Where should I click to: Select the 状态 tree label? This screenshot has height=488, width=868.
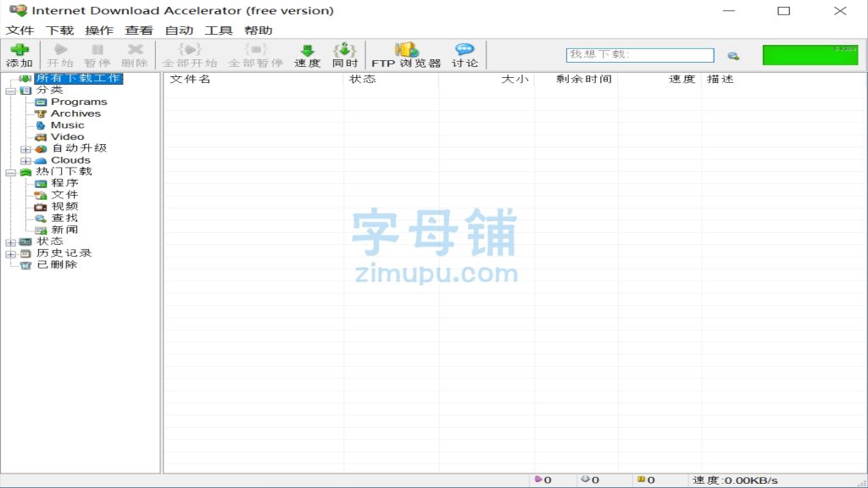click(x=50, y=241)
